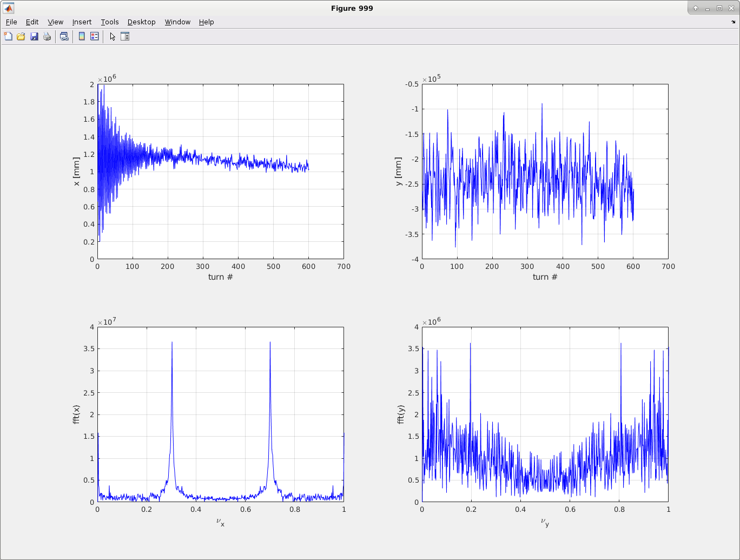Toggle the Insert Colorbar tool
740x560 pixels.
(82, 37)
